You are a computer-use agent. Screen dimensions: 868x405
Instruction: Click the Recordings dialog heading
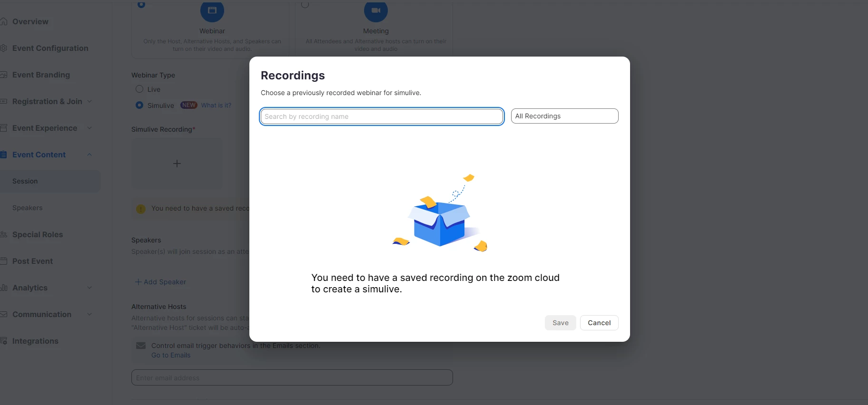pyautogui.click(x=293, y=76)
